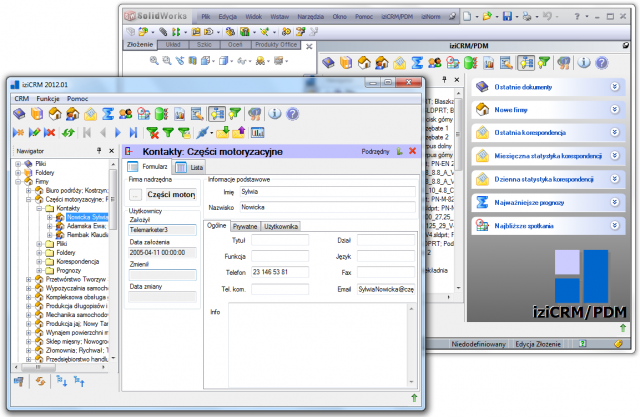Open the iziCRM/PDM menu in SolidWorks
The width and height of the screenshot is (640, 417).
pyautogui.click(x=397, y=17)
